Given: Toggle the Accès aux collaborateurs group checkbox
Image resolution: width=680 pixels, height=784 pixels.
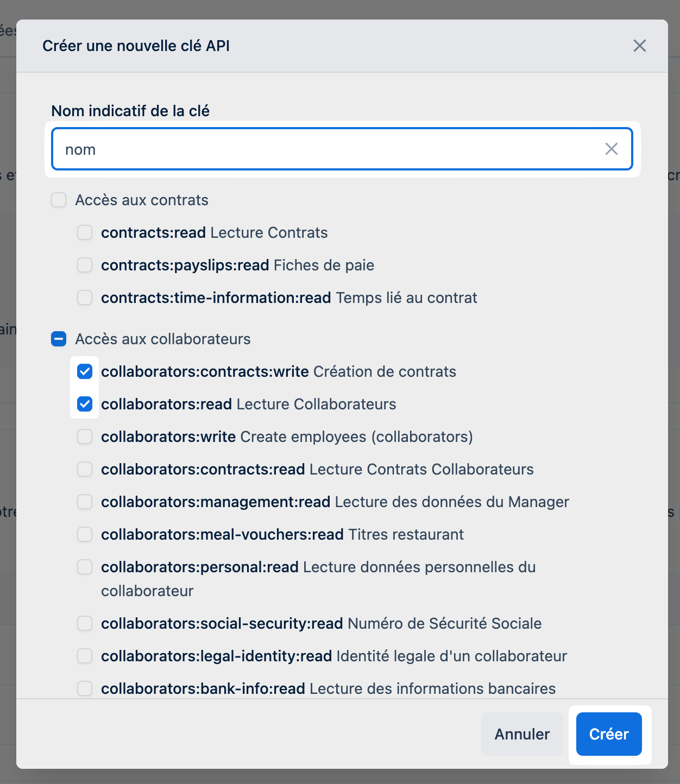Looking at the screenshot, I should [x=59, y=339].
